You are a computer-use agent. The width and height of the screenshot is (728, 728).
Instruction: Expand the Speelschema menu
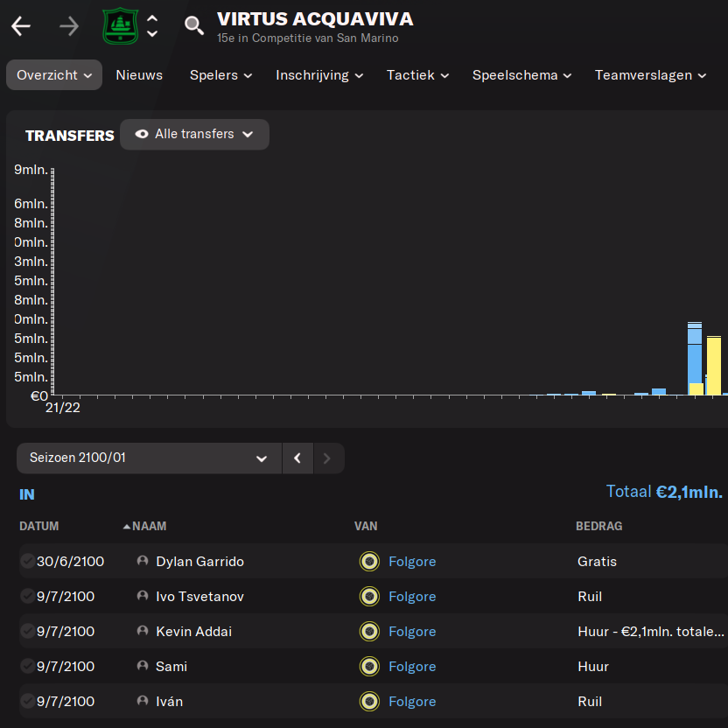tap(521, 74)
